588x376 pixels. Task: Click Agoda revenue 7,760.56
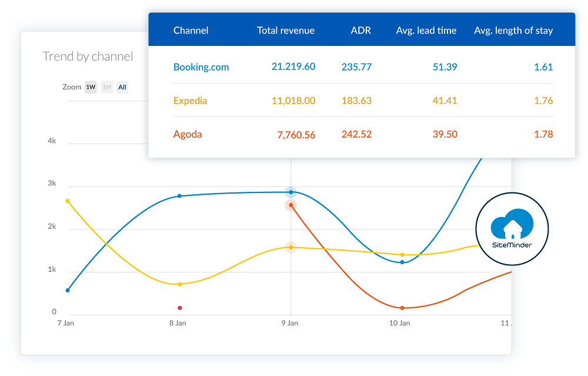pyautogui.click(x=296, y=135)
